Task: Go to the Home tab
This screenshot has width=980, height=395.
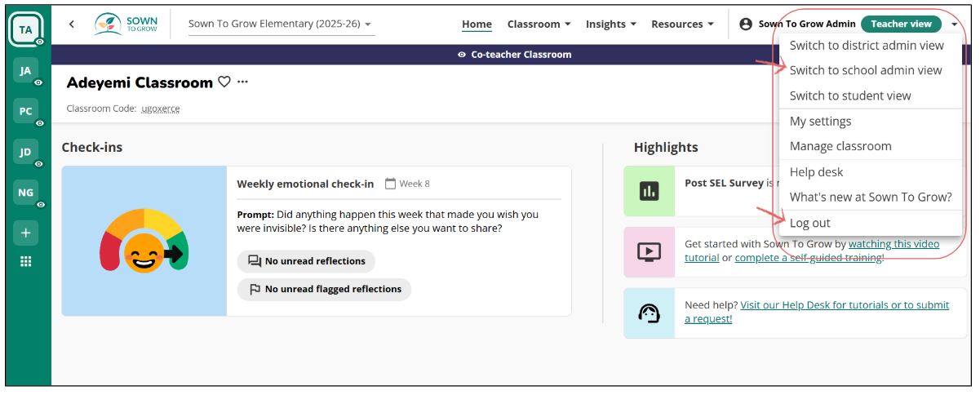Action: 477,24
